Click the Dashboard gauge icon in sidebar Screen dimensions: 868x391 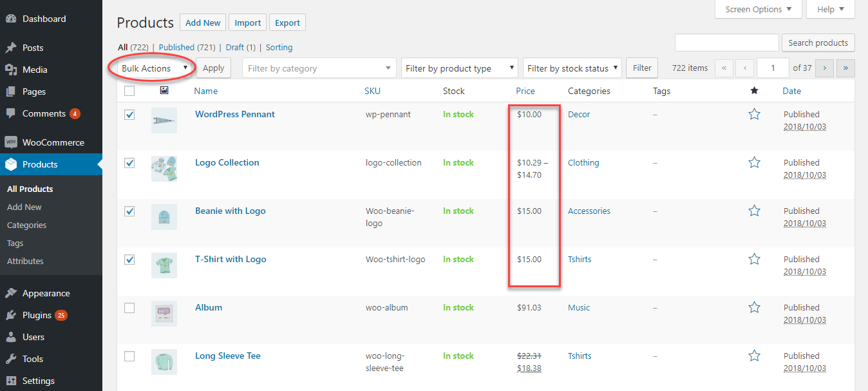click(10, 19)
